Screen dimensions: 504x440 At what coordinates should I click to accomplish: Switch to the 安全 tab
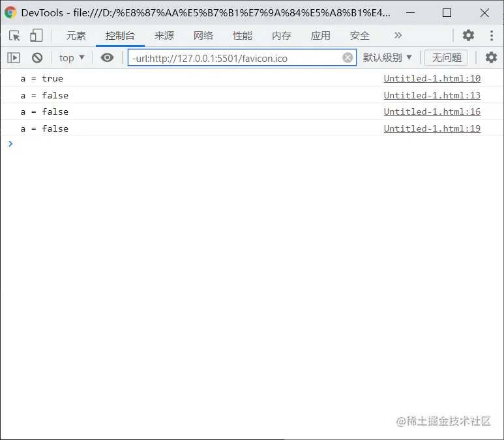[x=360, y=35]
